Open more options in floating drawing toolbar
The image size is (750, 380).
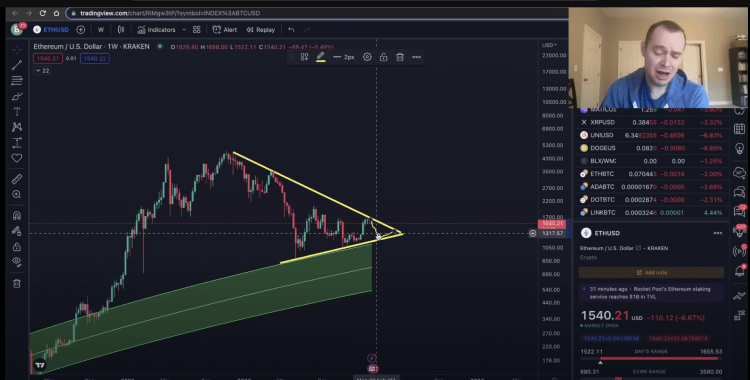point(417,57)
